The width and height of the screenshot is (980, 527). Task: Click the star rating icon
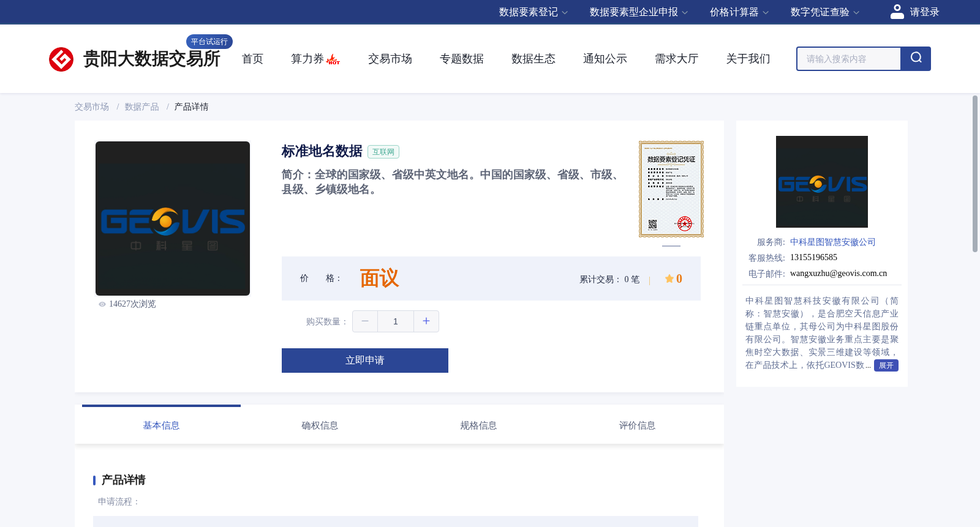pyautogui.click(x=669, y=279)
